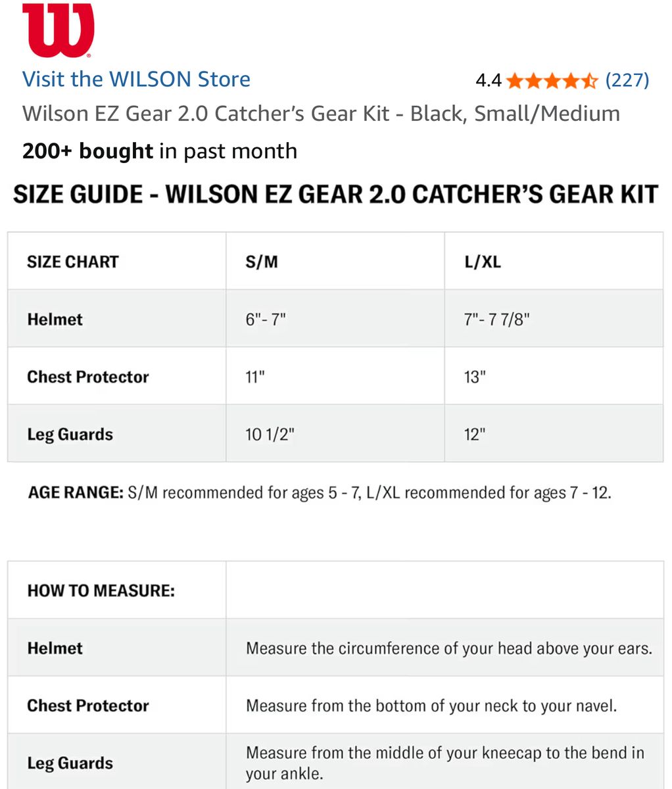Click the S/M helmet size 6"-7" cell
This screenshot has height=789, width=672.
tap(335, 319)
